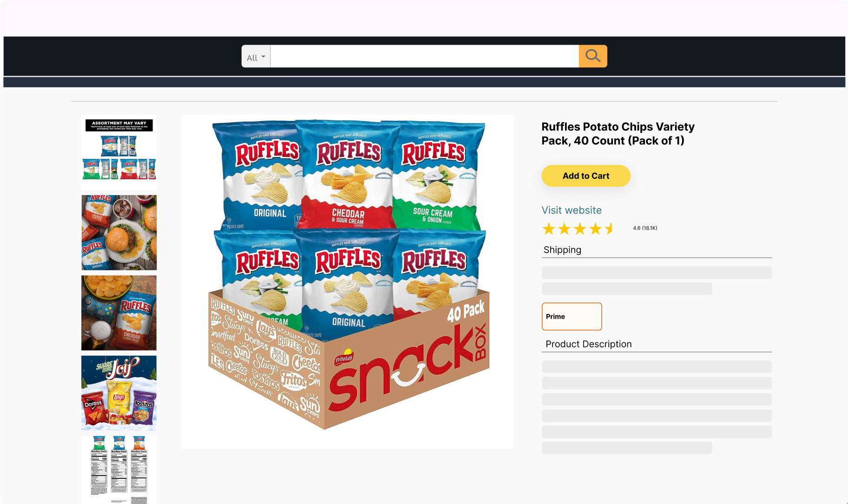848x504 pixels.
Task: Expand the All search category dropdown
Action: (x=255, y=56)
